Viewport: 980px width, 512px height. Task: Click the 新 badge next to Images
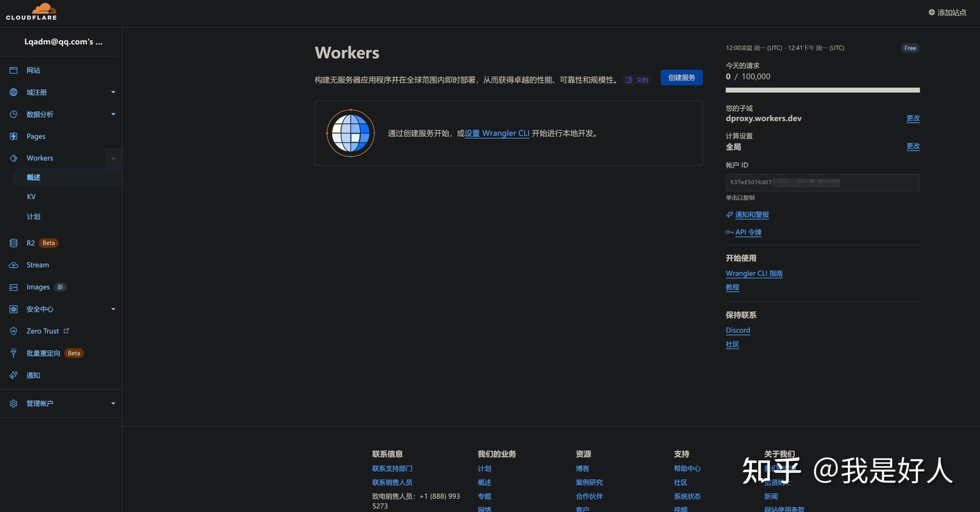point(60,287)
